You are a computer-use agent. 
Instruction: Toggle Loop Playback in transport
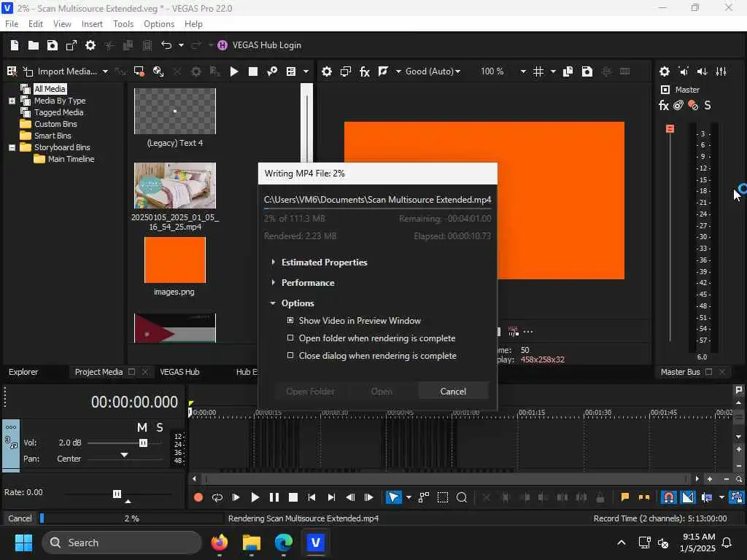217,497
